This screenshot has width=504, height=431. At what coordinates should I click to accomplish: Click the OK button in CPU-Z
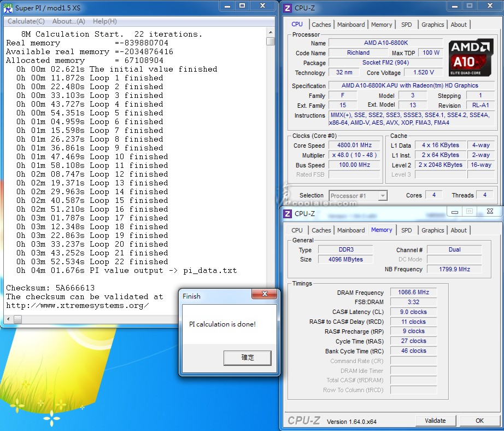(x=479, y=421)
